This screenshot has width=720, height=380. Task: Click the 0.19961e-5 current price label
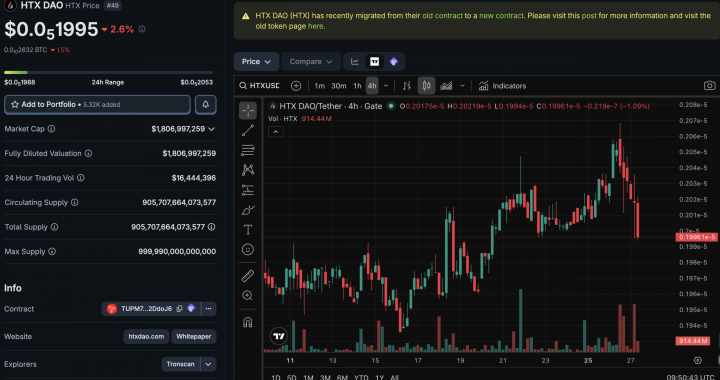pos(696,237)
